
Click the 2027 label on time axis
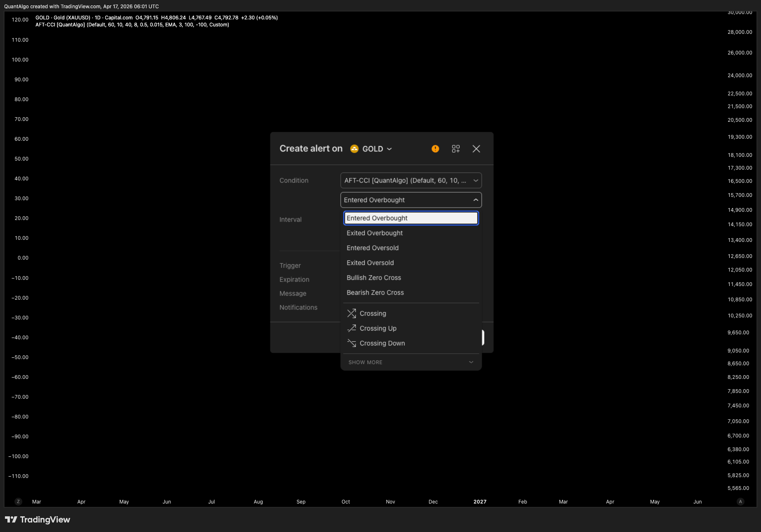pyautogui.click(x=480, y=501)
